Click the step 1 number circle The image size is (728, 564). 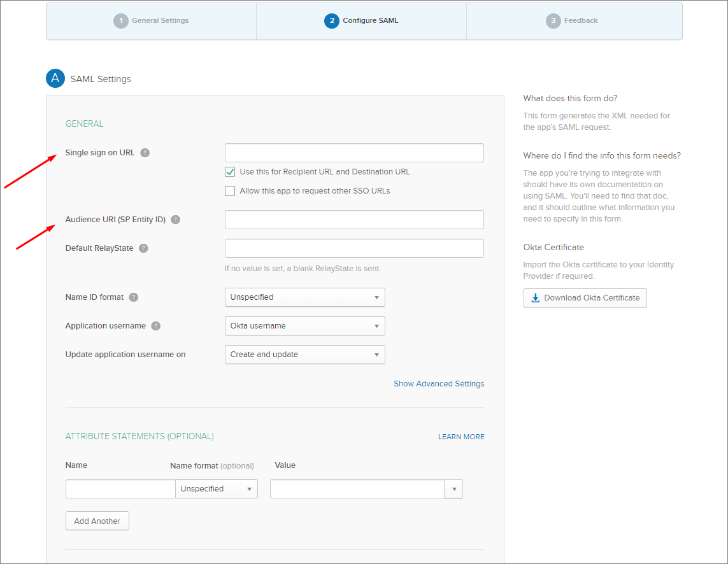(x=121, y=21)
